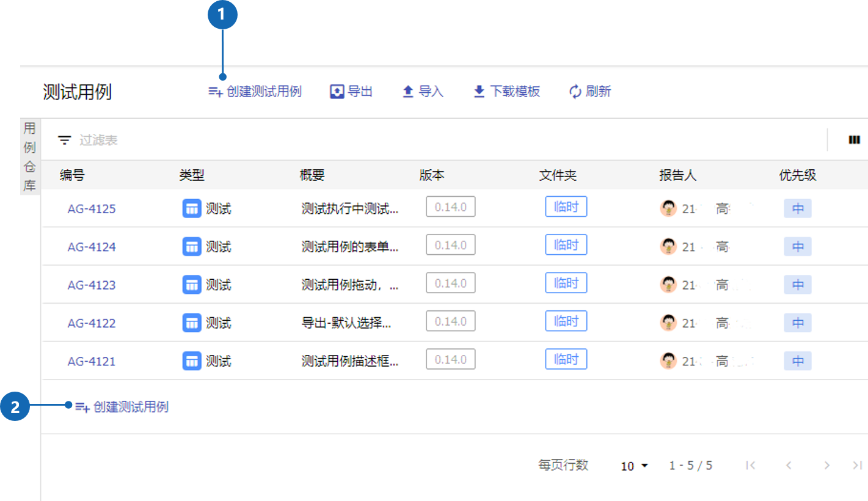This screenshot has width=868, height=501.
Task: Sort by the 优先级 column header
Action: [x=797, y=175]
